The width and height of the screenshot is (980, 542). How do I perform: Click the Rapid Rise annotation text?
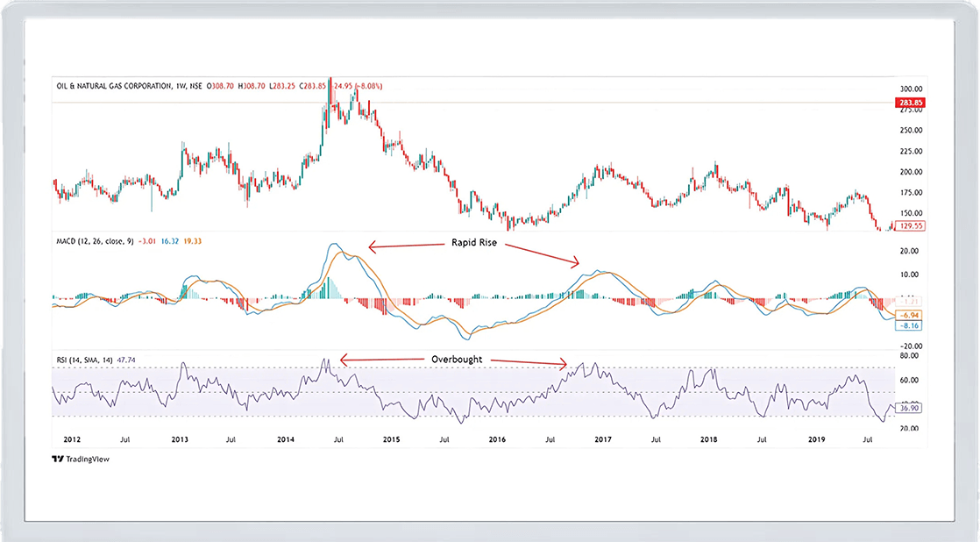click(x=475, y=243)
